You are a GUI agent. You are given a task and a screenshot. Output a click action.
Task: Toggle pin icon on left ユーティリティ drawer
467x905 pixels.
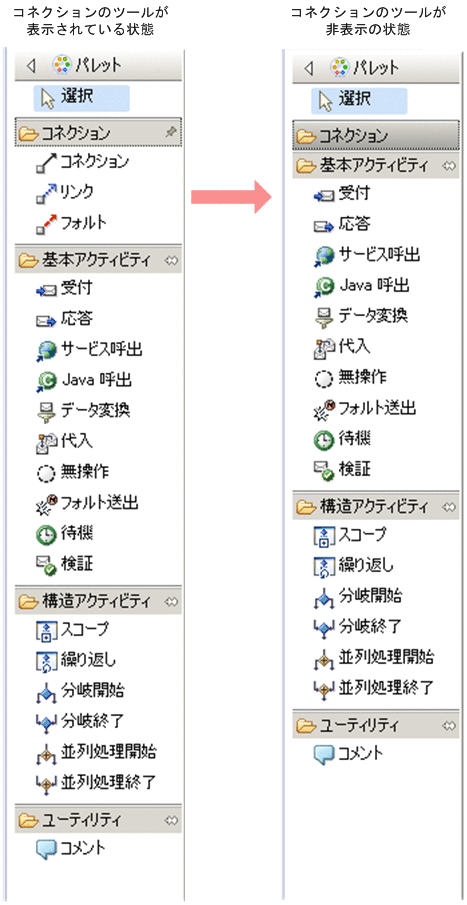coord(172,820)
